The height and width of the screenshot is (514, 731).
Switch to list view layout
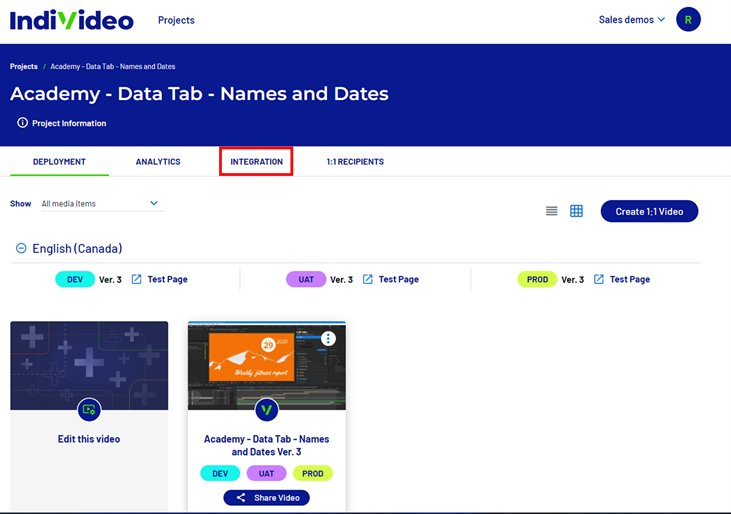coord(552,211)
